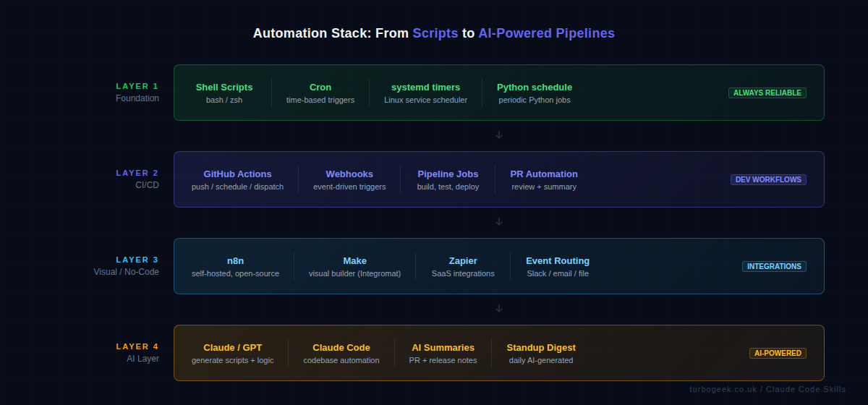Select 'SaaS integrations' text

coord(463,273)
